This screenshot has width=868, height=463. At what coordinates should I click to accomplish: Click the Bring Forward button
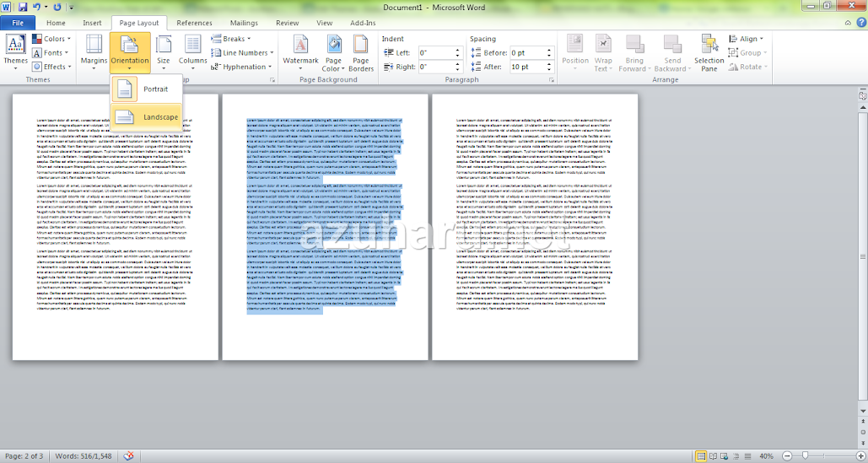[x=634, y=52]
